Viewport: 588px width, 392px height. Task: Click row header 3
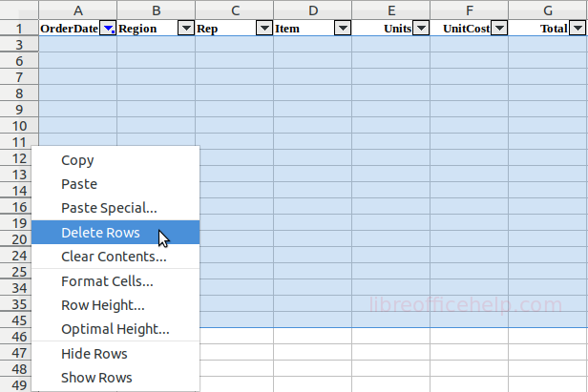coord(19,45)
